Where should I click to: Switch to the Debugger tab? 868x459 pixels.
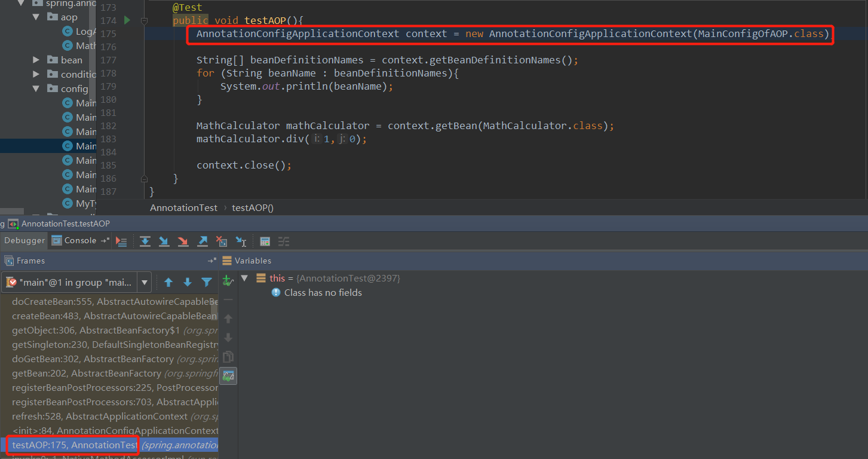[24, 240]
